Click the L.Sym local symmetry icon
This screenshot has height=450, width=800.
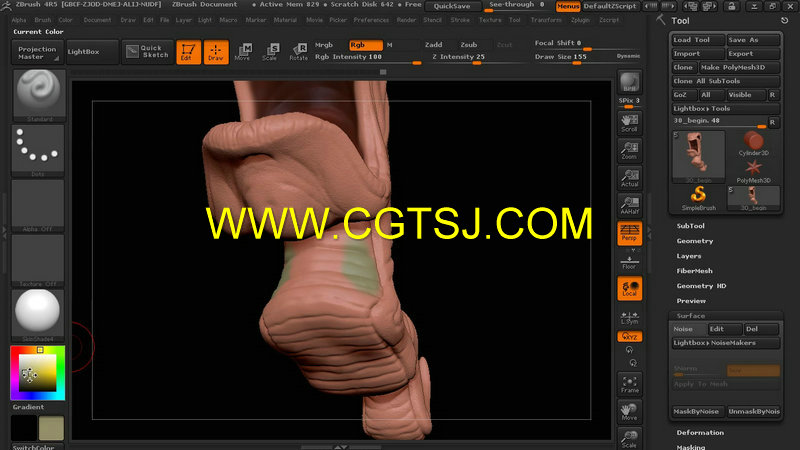point(630,318)
